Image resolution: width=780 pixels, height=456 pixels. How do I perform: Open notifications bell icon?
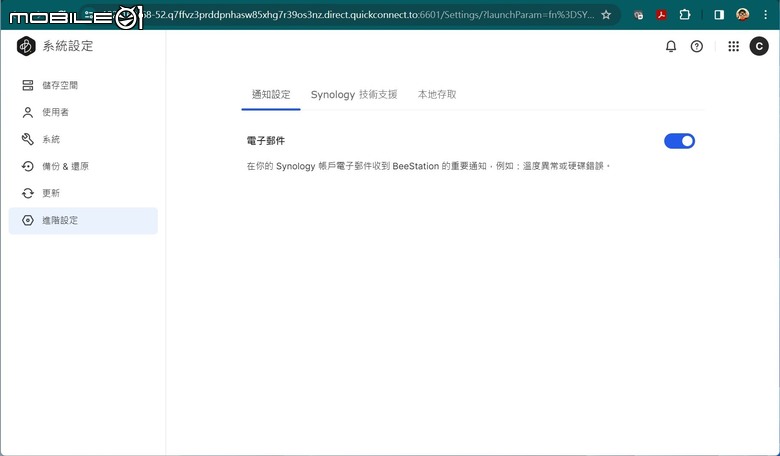[671, 46]
